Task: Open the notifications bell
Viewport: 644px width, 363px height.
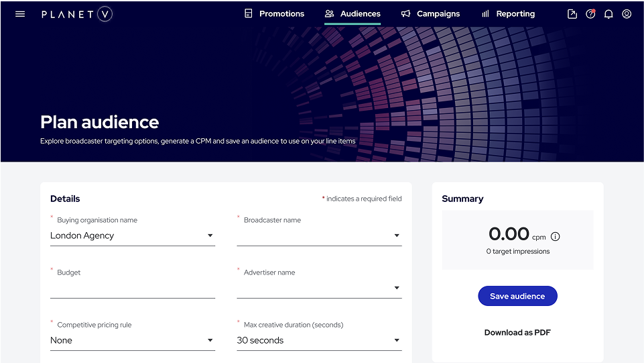Action: pyautogui.click(x=608, y=14)
